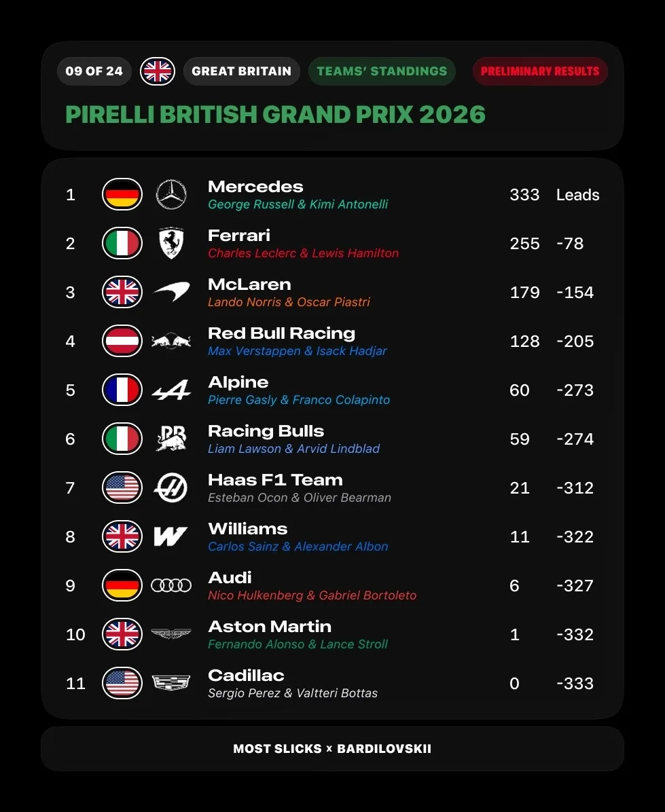The image size is (665, 812).
Task: Select the Haas F1 Team logo
Action: click(171, 488)
